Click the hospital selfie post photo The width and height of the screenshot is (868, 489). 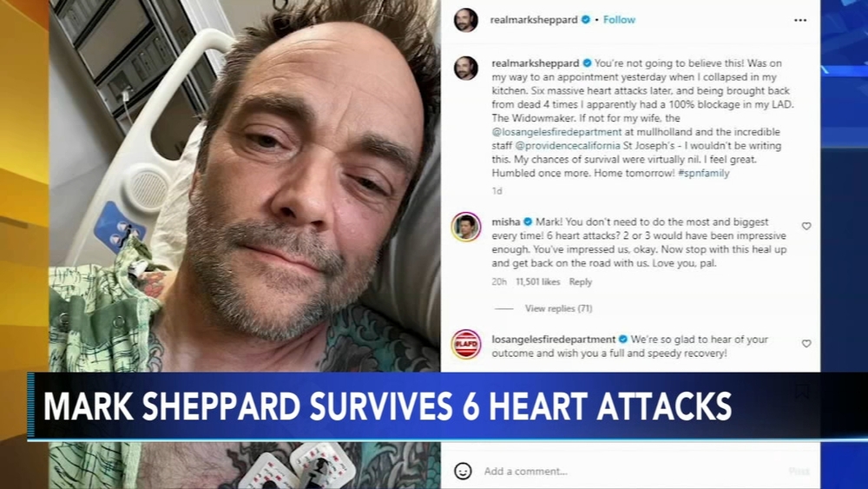pos(245,186)
